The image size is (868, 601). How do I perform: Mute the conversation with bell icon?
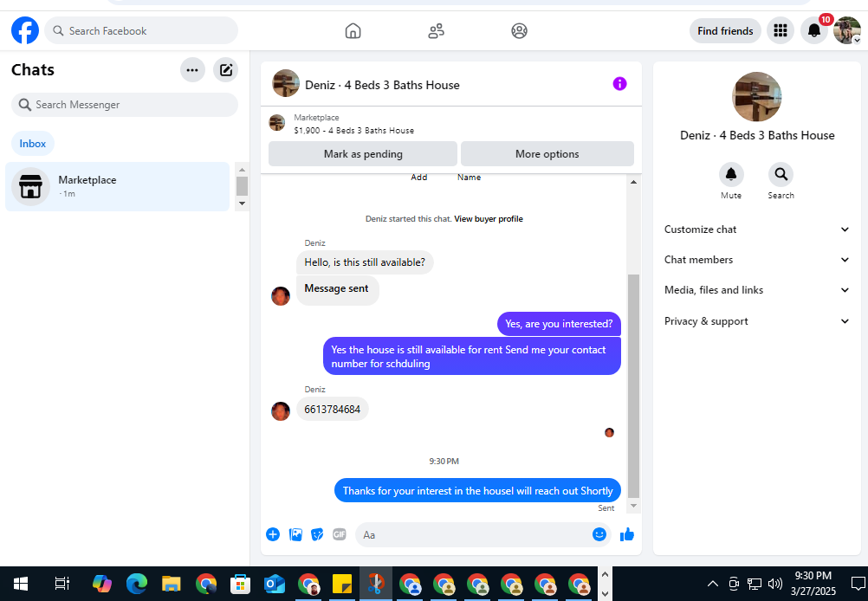[731, 174]
